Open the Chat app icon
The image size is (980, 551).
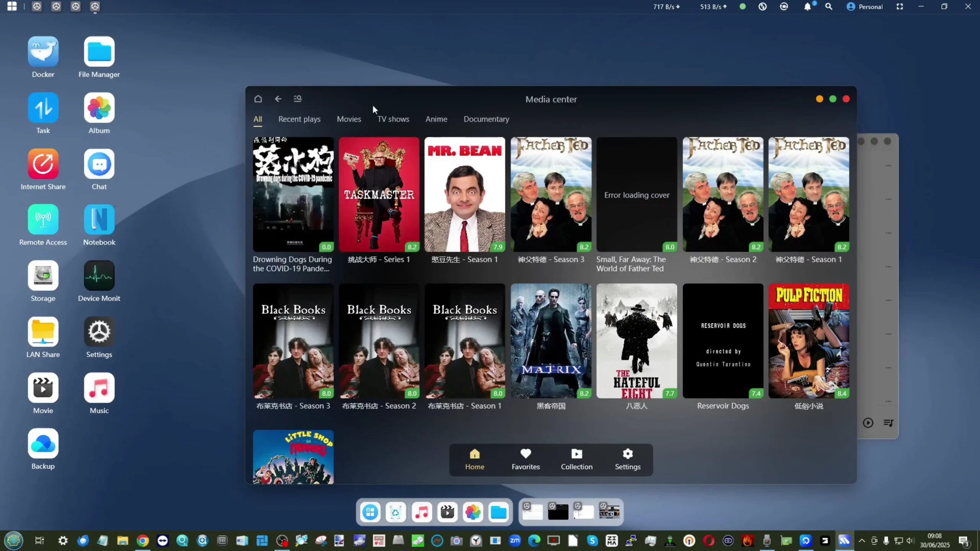tap(99, 164)
